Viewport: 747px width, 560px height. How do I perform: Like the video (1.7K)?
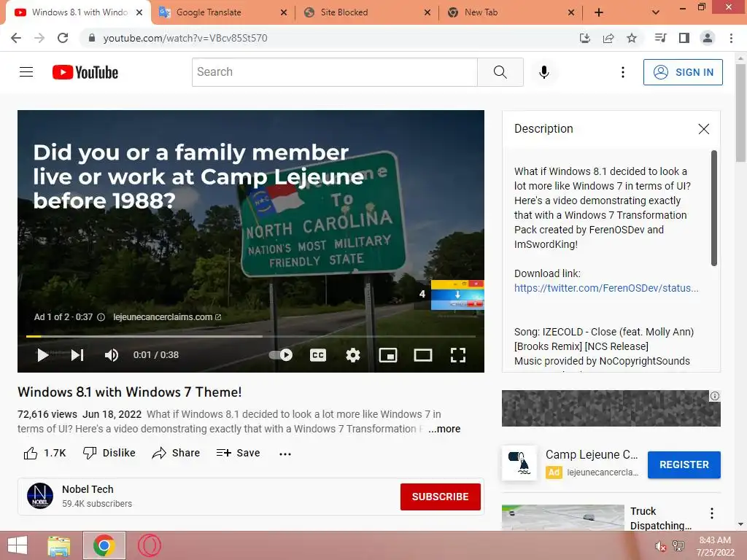coord(45,453)
